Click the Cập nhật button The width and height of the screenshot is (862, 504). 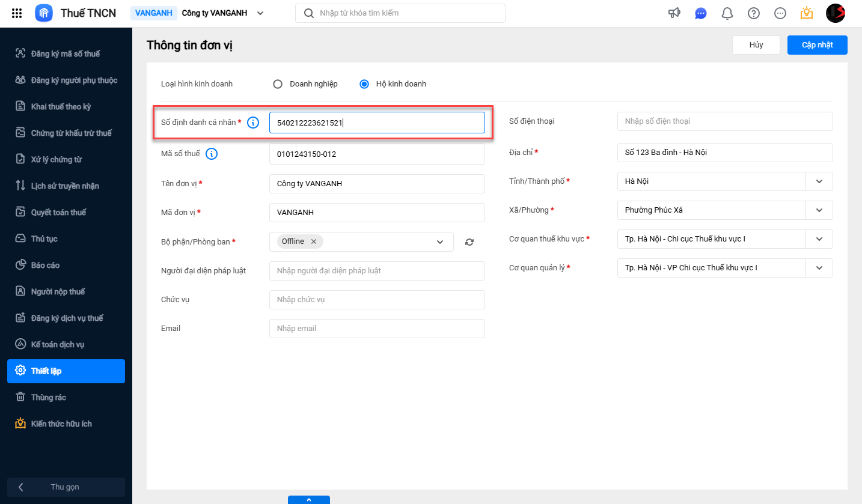pos(817,45)
